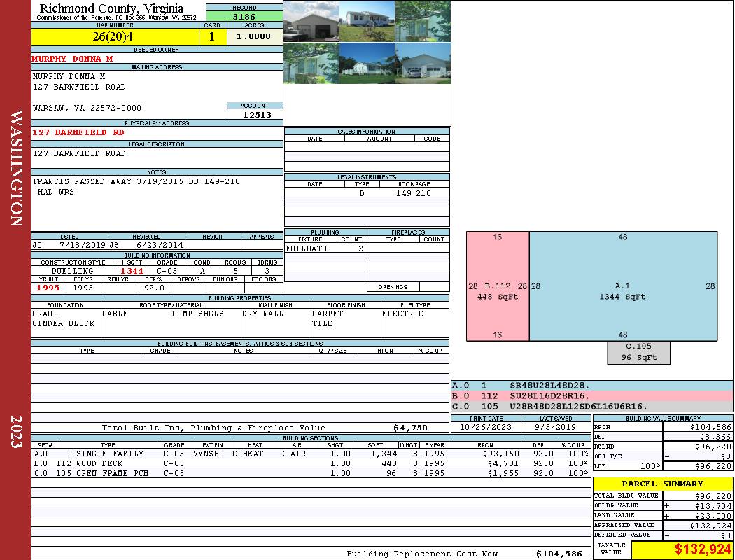Click the green record number 3186 field
This screenshot has width=735, height=560.
point(244,16)
